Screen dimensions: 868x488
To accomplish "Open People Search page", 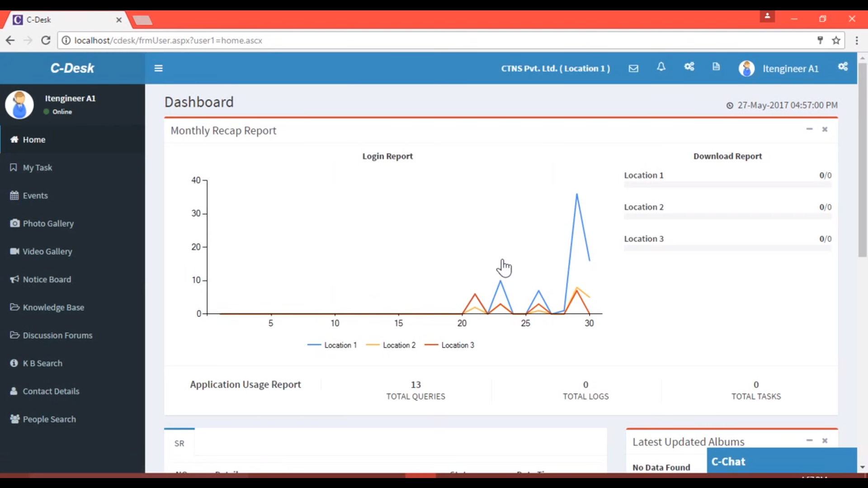I will (x=49, y=419).
